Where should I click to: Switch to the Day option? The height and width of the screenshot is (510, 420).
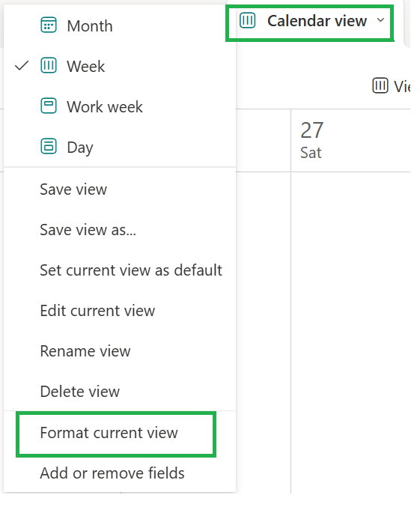[120, 147]
